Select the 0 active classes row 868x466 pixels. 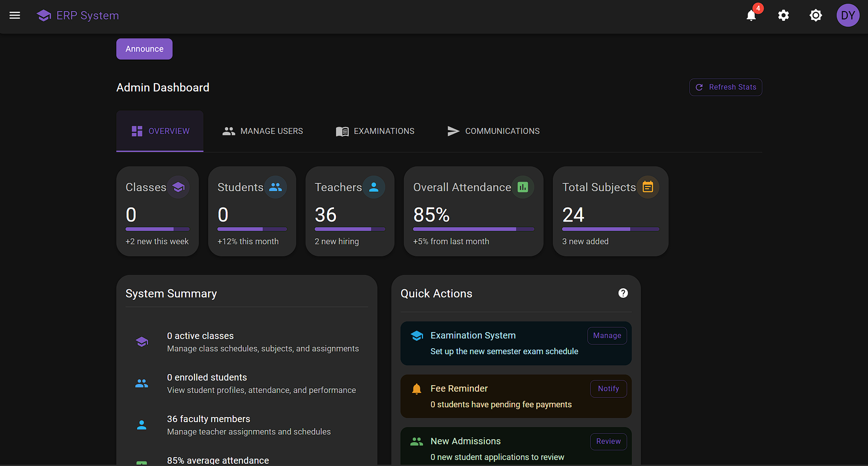click(247, 342)
